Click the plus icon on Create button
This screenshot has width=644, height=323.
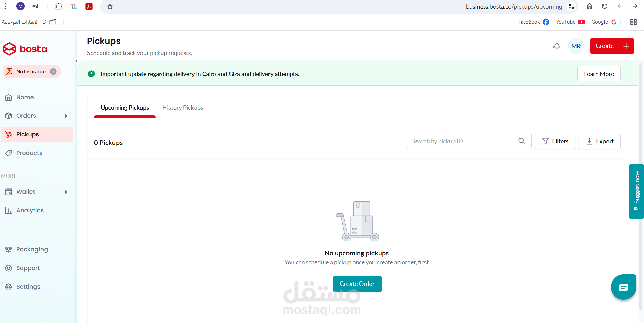point(626,46)
